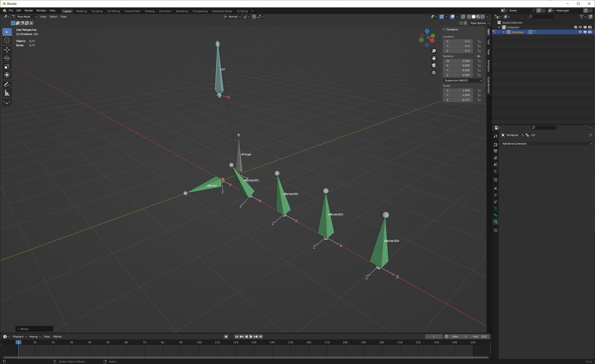Toggle X-axis mirror pose button

(x=465, y=23)
